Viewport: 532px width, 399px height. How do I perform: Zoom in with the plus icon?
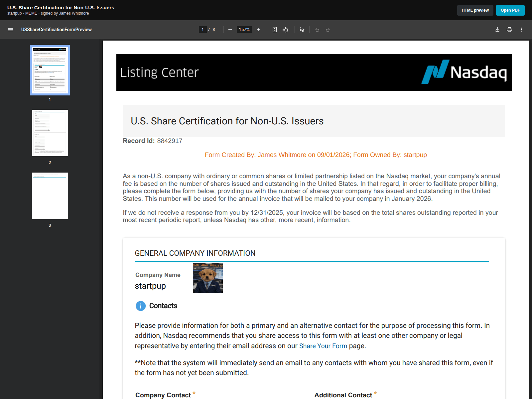pyautogui.click(x=258, y=30)
